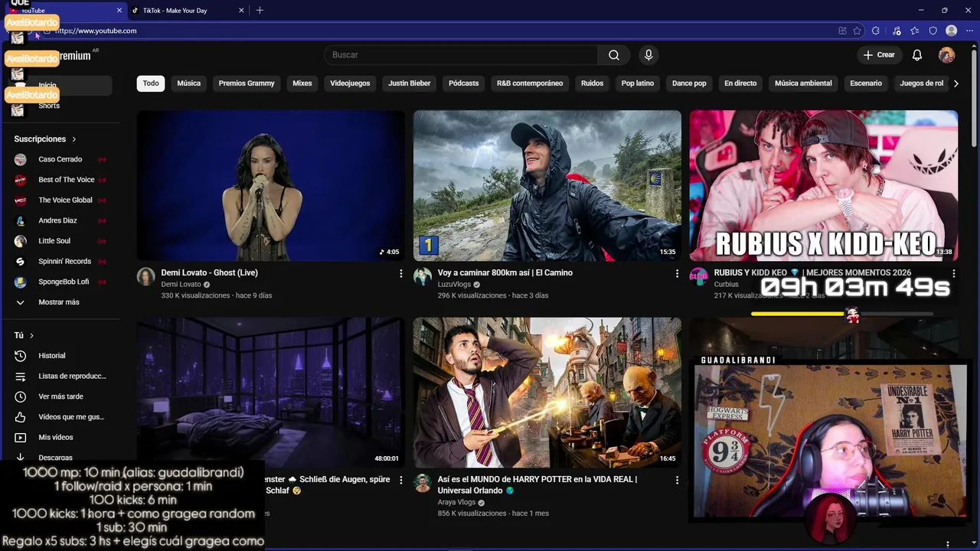The width and height of the screenshot is (980, 551).
Task: Open Araya Vlogs channel avatar
Action: pos(423,483)
